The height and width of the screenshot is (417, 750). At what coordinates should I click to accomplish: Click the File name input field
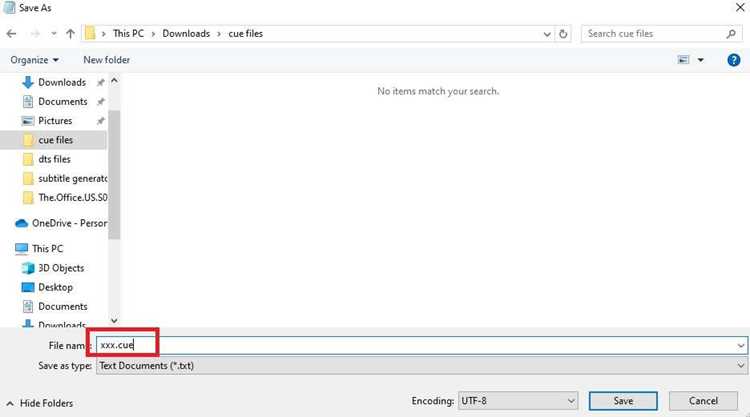421,345
